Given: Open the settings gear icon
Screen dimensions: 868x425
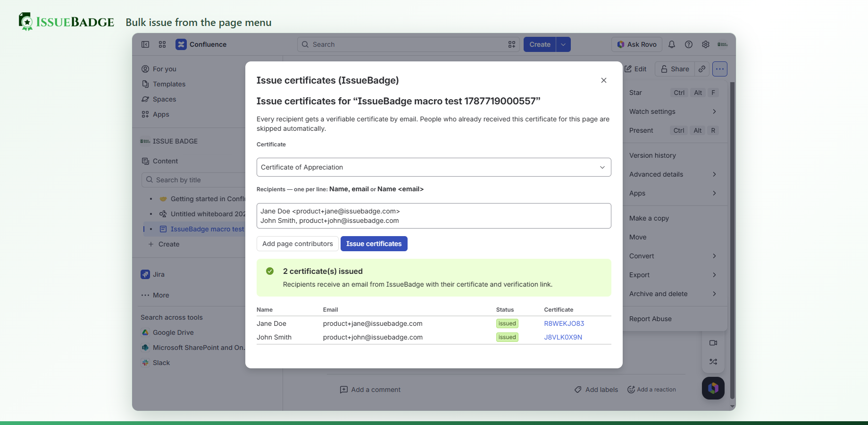Looking at the screenshot, I should [706, 44].
